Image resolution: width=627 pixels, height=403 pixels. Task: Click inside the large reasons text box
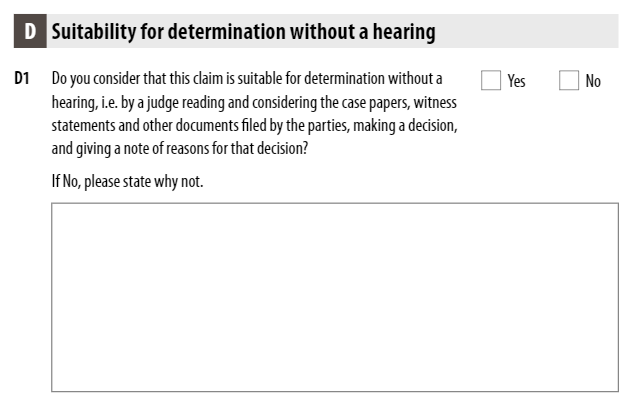pyautogui.click(x=335, y=297)
